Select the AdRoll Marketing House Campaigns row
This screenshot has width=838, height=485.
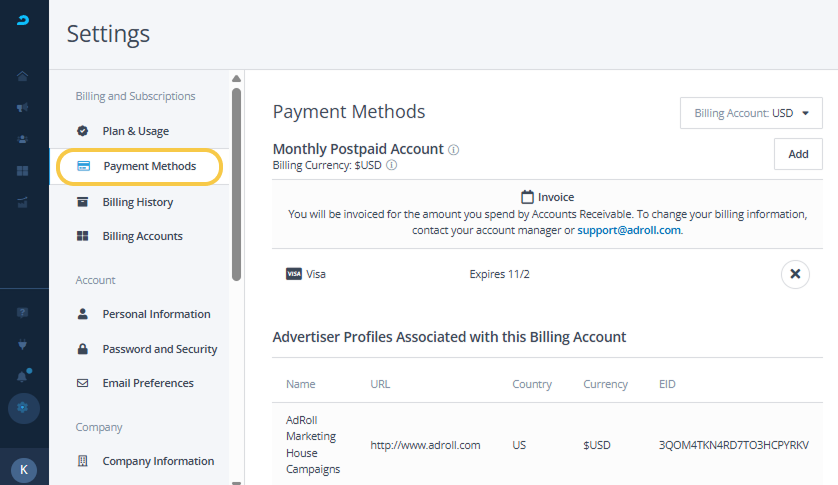click(x=547, y=444)
